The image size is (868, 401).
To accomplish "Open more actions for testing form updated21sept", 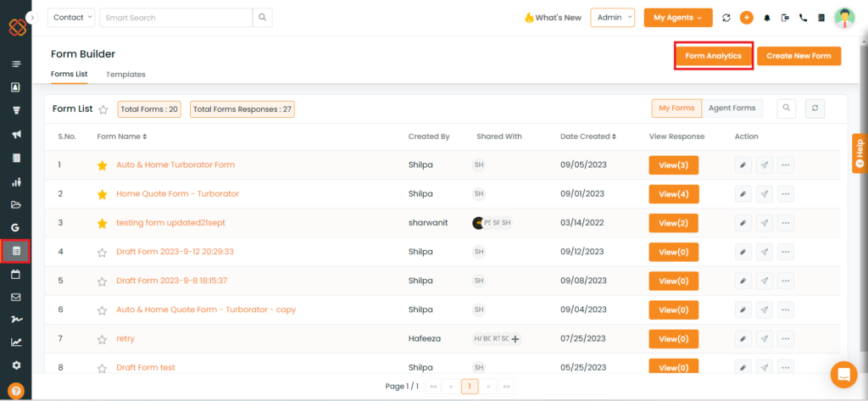I will pos(786,223).
